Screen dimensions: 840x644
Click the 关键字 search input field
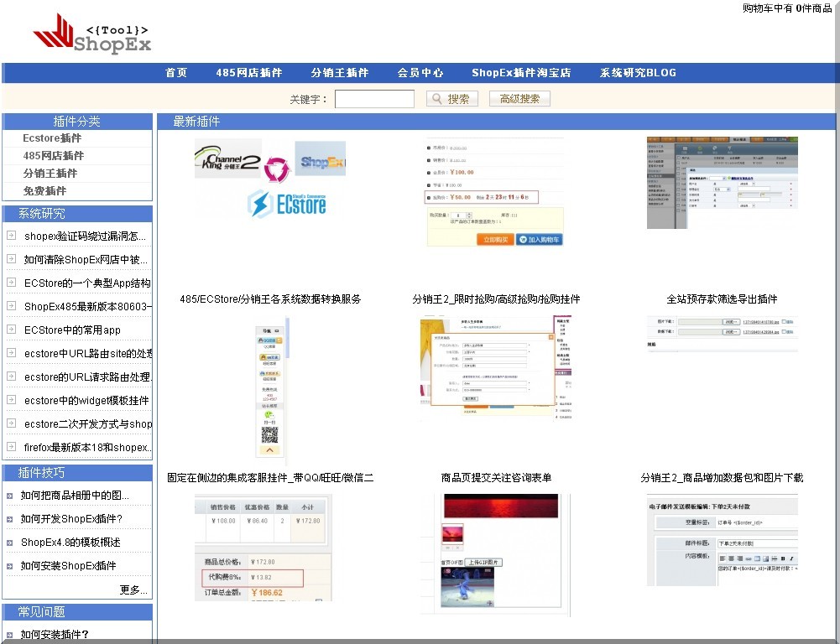point(374,99)
